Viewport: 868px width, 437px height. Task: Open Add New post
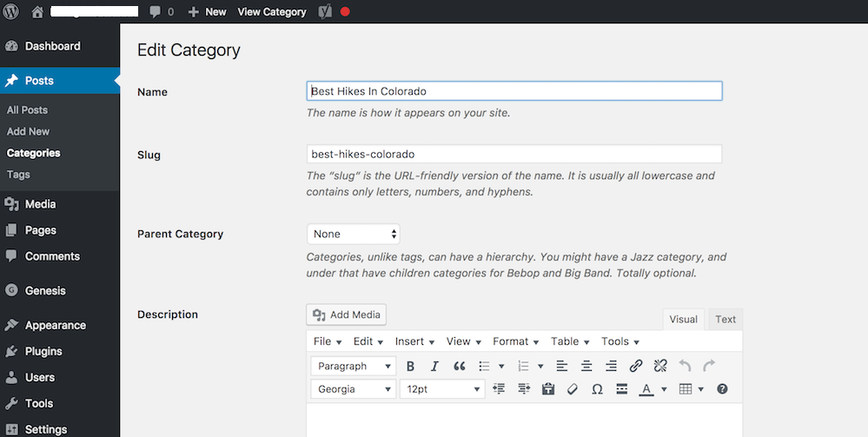click(x=28, y=131)
